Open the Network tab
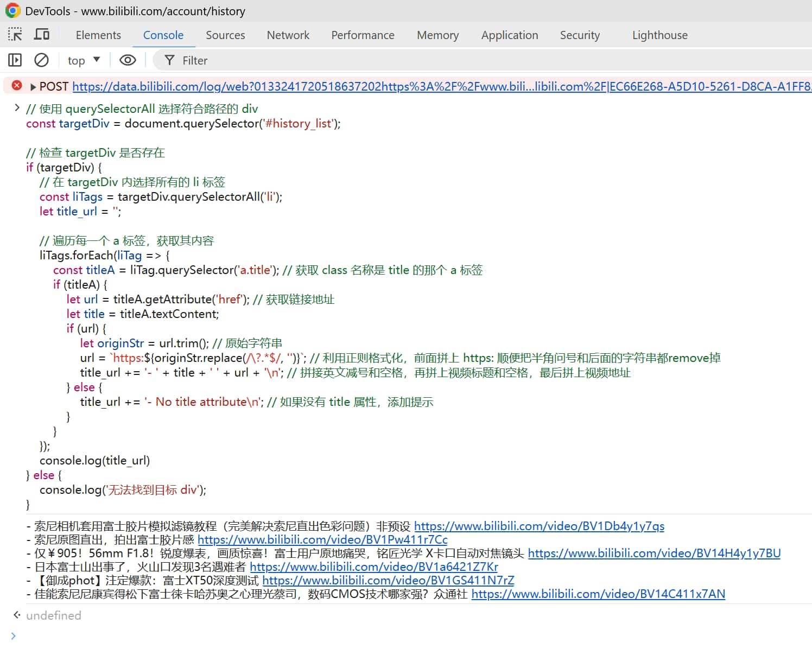This screenshot has width=812, height=649. [x=288, y=35]
